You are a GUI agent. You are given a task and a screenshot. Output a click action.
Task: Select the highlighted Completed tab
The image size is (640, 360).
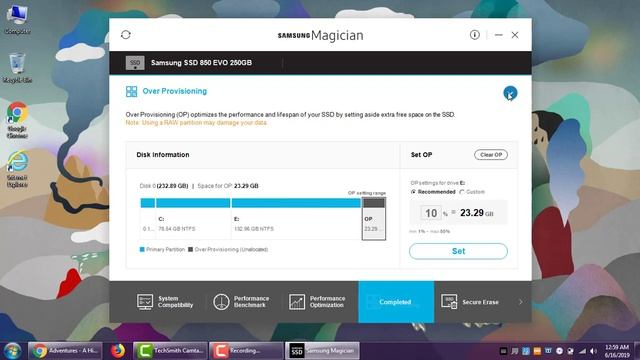click(396, 302)
